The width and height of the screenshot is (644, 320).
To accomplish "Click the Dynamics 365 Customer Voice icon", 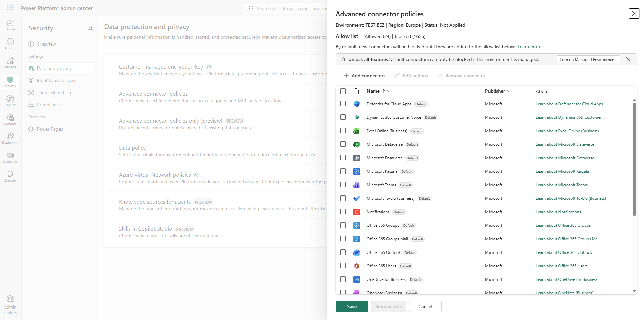I will pos(357,117).
